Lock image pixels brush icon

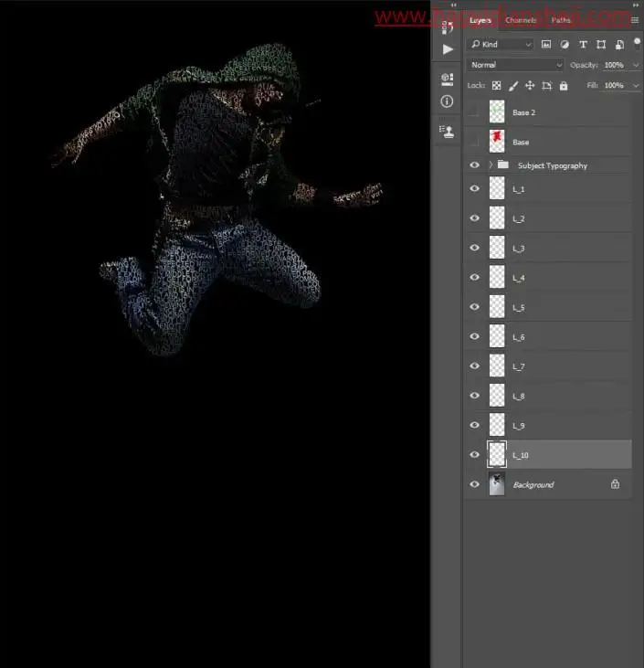(x=513, y=86)
